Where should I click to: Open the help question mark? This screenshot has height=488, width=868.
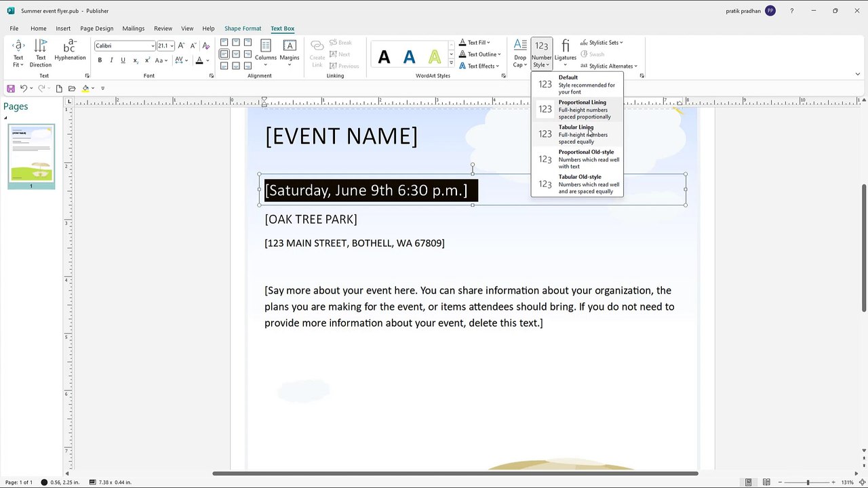791,11
